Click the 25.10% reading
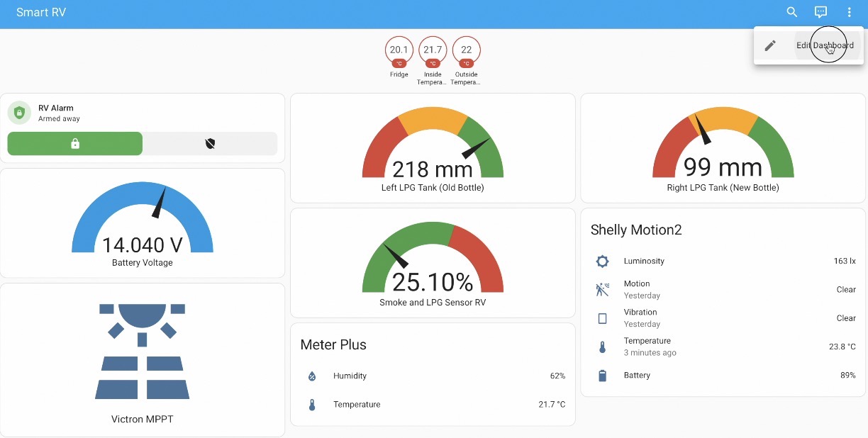868x438 pixels. click(x=433, y=282)
